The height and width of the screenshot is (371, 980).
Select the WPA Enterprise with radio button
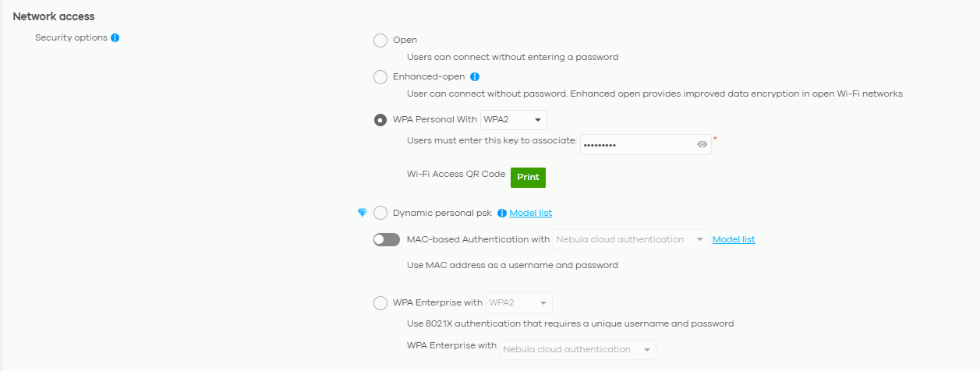(x=380, y=303)
